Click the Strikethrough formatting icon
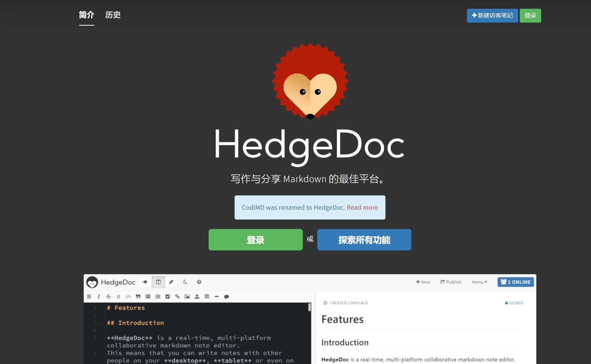Image resolution: width=591 pixels, height=364 pixels. point(109,297)
